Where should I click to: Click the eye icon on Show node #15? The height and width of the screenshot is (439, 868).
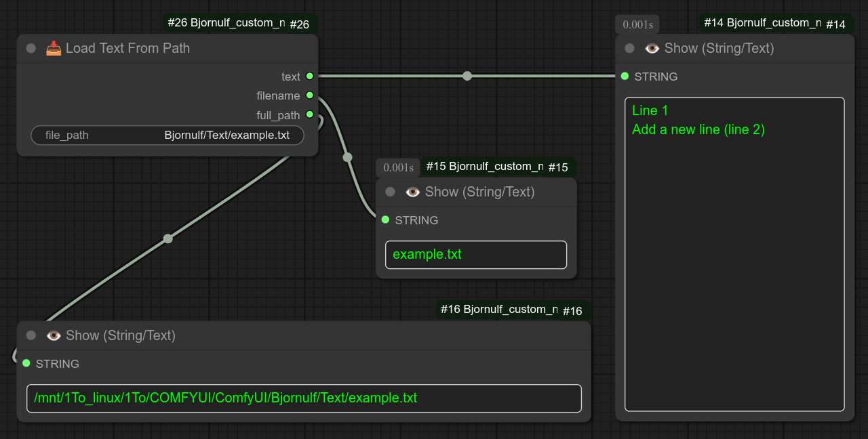coord(413,192)
